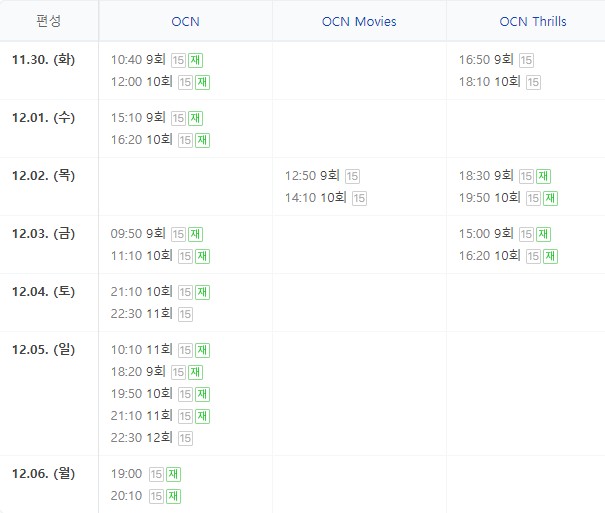This screenshot has height=513, width=605.
Task: Open the OCN Thrills channel header link
Action: [533, 22]
